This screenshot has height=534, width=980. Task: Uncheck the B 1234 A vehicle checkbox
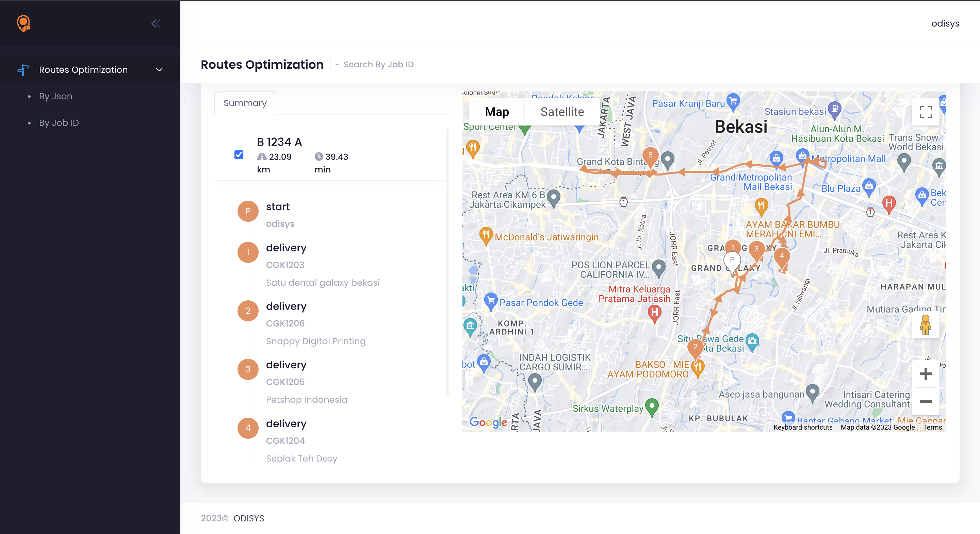pos(239,155)
